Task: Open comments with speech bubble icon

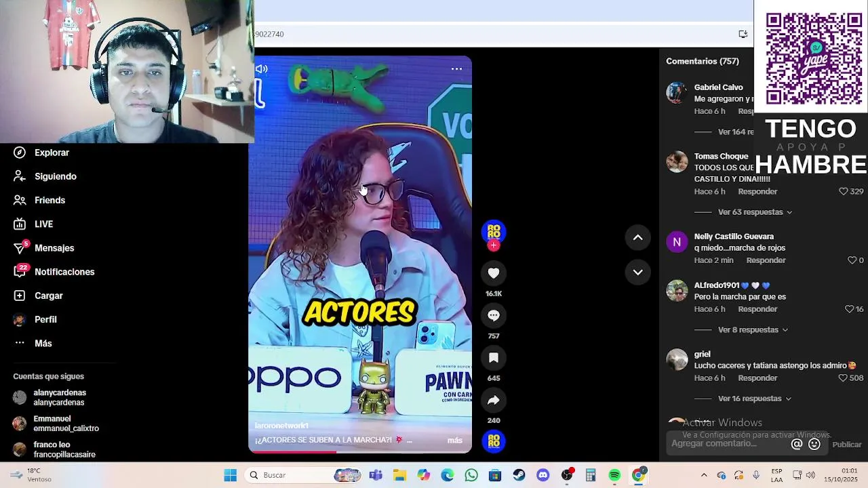Action: click(x=494, y=315)
